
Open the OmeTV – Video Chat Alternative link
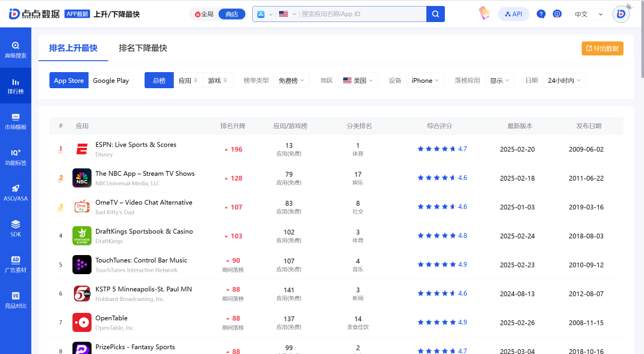click(x=144, y=202)
